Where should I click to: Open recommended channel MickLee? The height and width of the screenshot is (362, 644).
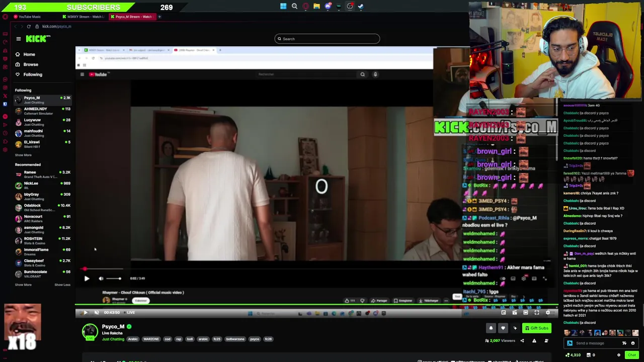click(43, 186)
